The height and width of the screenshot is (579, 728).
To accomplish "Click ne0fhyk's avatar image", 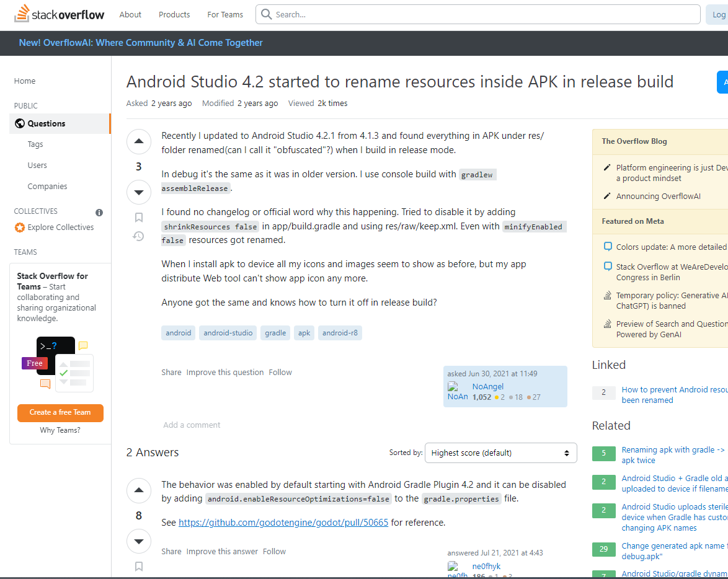I will tap(457, 570).
